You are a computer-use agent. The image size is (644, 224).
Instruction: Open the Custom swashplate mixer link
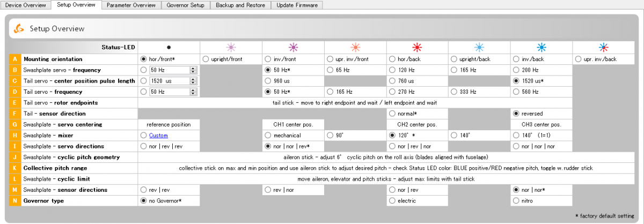point(158,136)
